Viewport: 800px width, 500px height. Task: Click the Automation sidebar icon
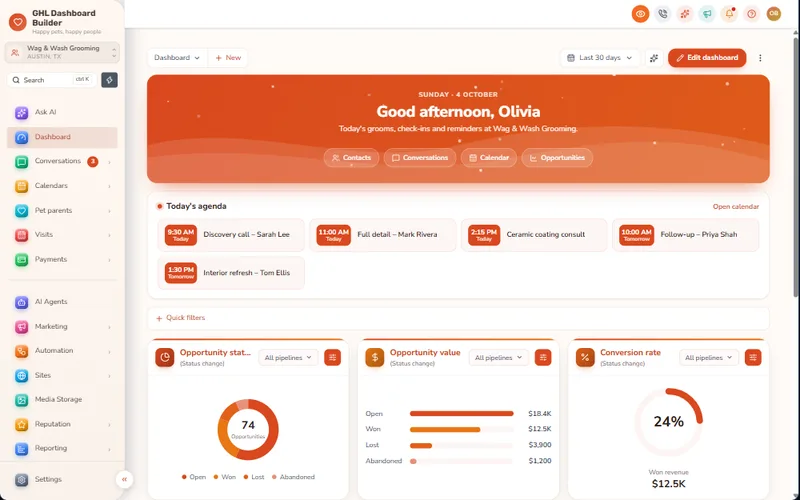pos(21,351)
